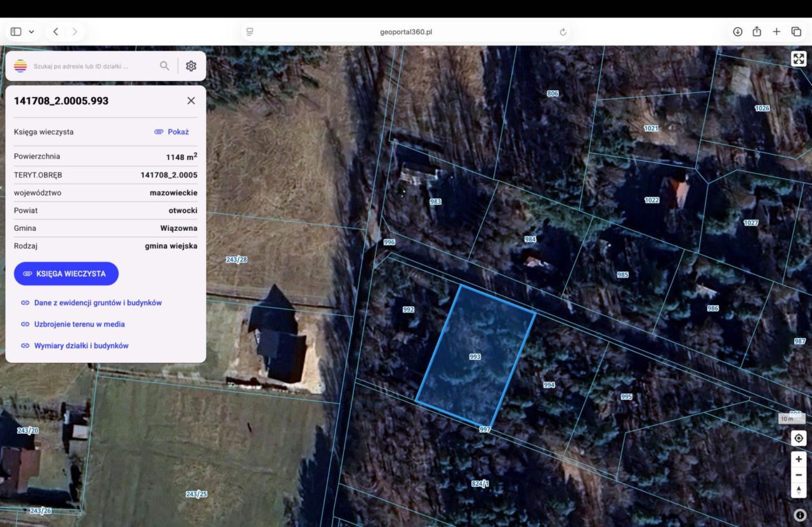
Task: Click the 1148 m² area value
Action: pyautogui.click(x=181, y=157)
